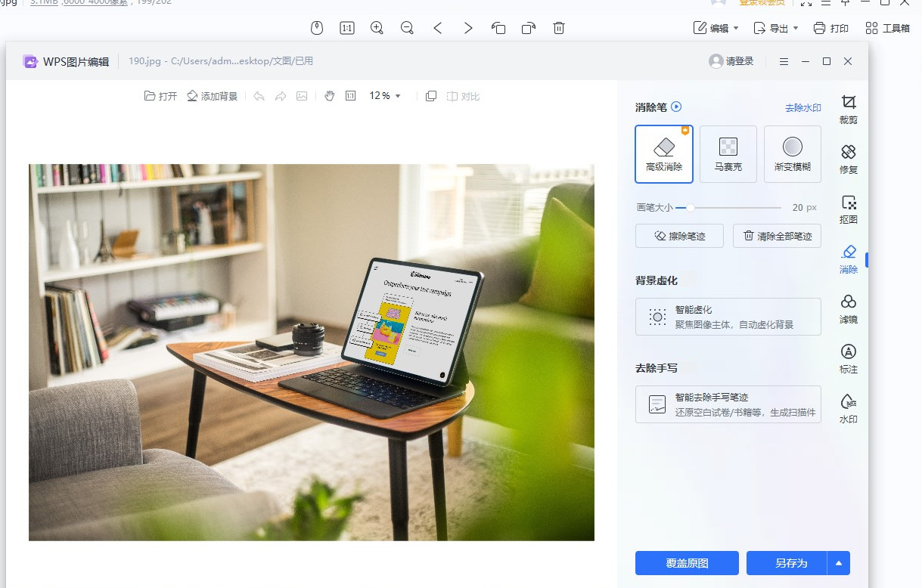Viewport: 922px width, 588px height.
Task: Go to previous image in viewer
Action: point(437,28)
